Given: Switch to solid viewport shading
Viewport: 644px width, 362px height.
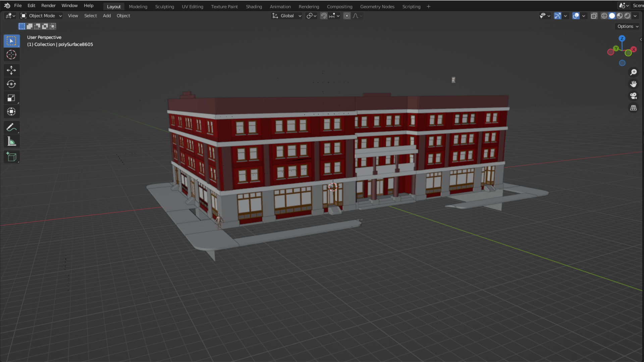Looking at the screenshot, I should [x=612, y=16].
